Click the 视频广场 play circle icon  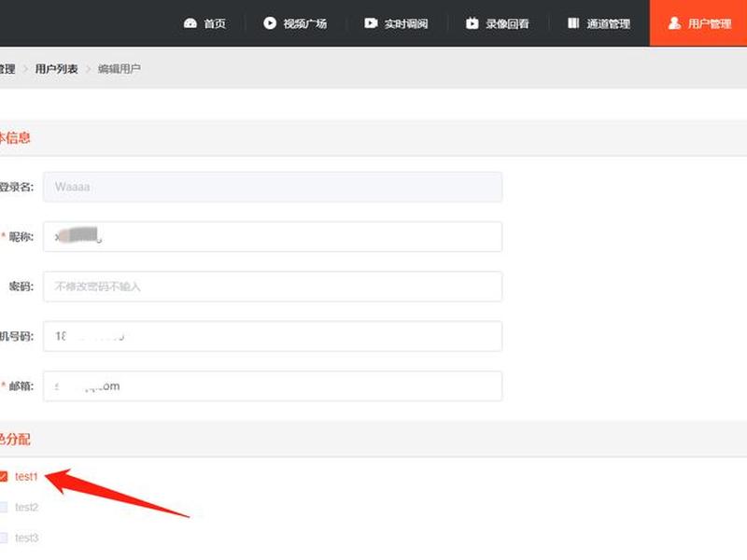click(x=270, y=22)
